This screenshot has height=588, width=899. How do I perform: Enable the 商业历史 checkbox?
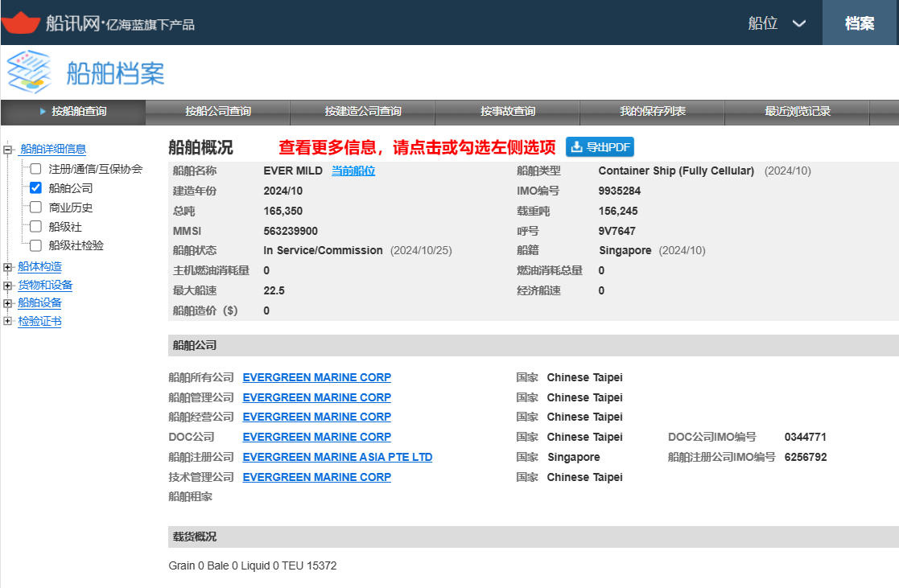point(35,208)
